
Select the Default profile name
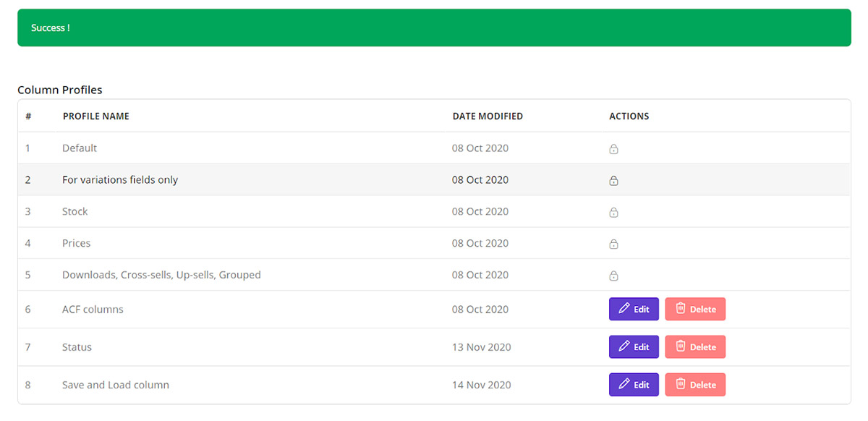(80, 148)
